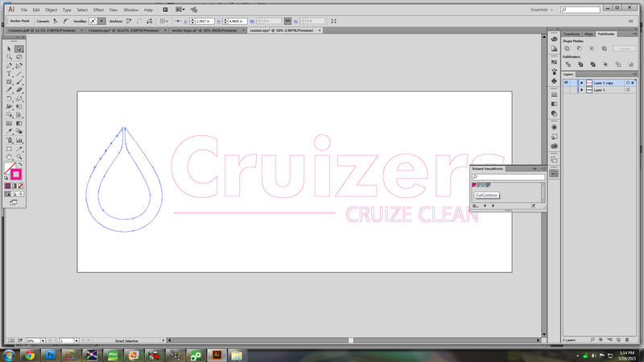644x362 pixels.
Task: Select the black arrow Selection tool
Action: (x=9, y=49)
